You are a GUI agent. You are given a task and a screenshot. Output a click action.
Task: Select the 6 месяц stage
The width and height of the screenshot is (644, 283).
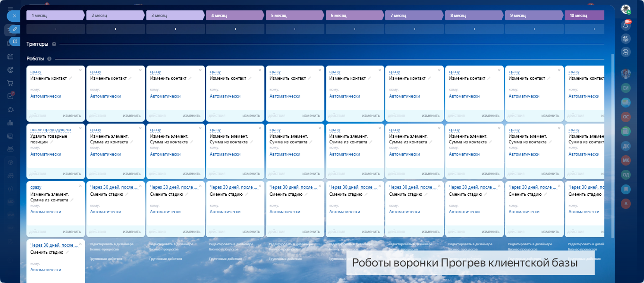[355, 16]
